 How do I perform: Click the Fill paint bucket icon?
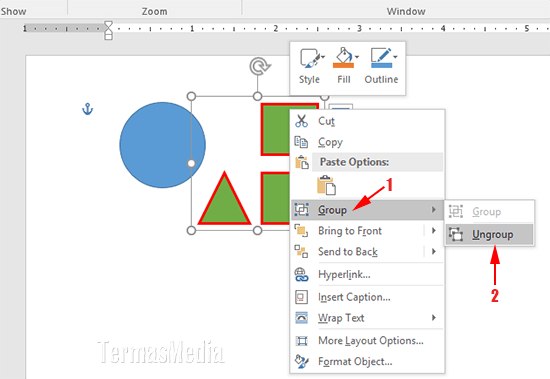343,55
